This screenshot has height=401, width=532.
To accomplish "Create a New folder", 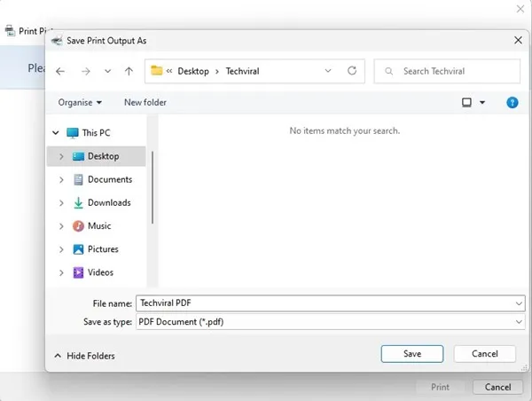I will point(145,103).
